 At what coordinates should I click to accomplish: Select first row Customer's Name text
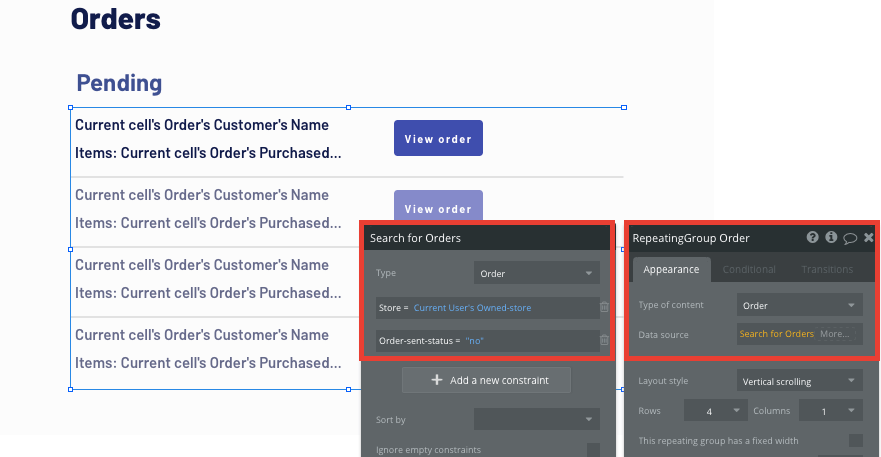[x=202, y=125]
